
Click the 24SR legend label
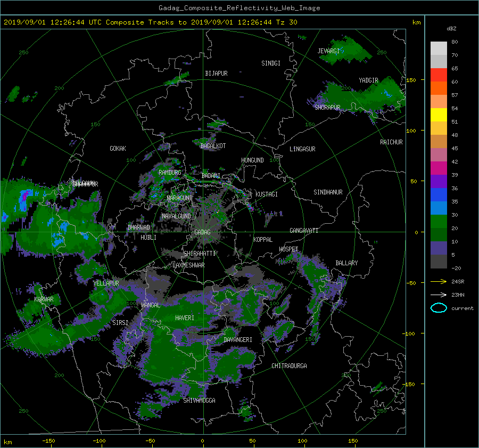click(x=458, y=281)
